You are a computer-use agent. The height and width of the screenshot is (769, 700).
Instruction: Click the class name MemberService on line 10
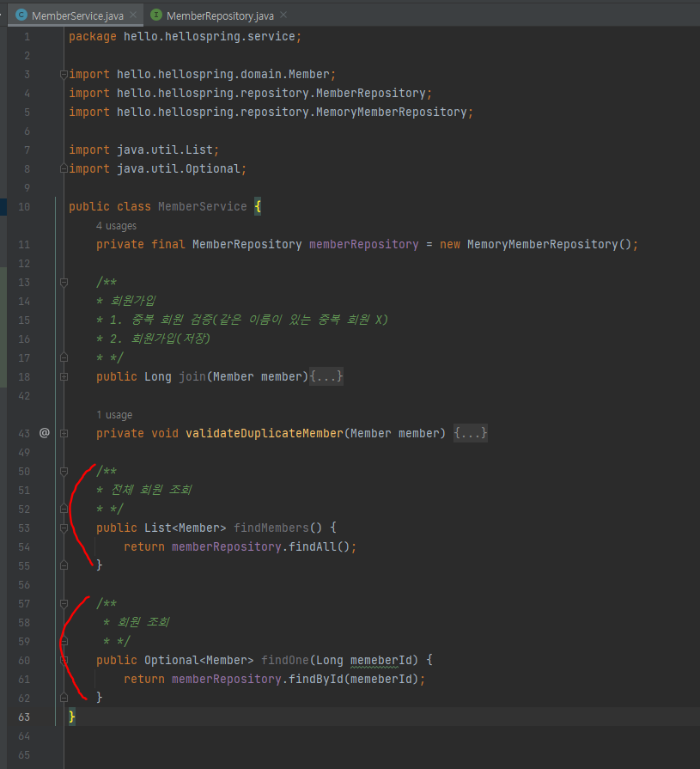pyautogui.click(x=203, y=206)
